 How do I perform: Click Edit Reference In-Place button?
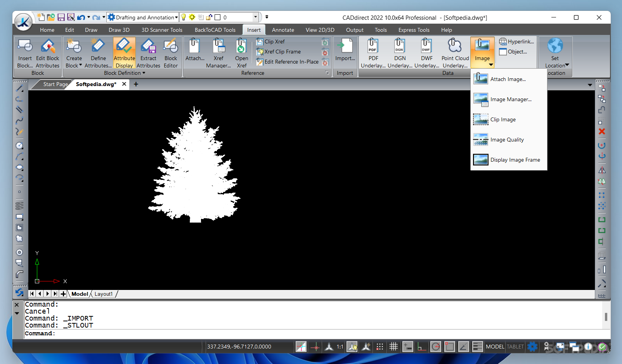(288, 62)
